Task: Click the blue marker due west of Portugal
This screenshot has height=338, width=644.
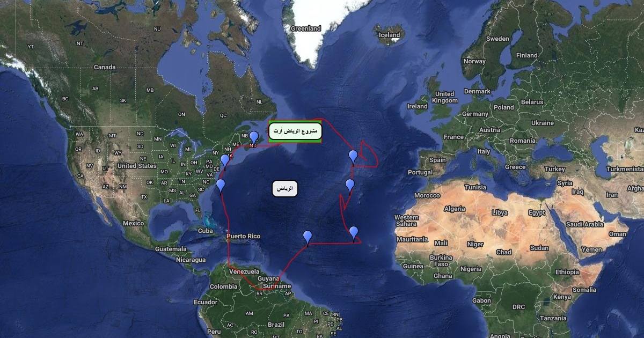Action: 353,157
